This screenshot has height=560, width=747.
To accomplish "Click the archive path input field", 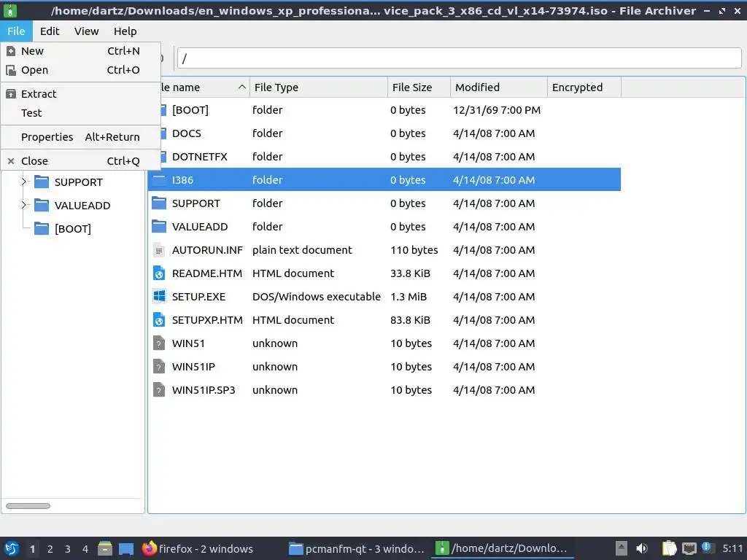I will coord(460,58).
